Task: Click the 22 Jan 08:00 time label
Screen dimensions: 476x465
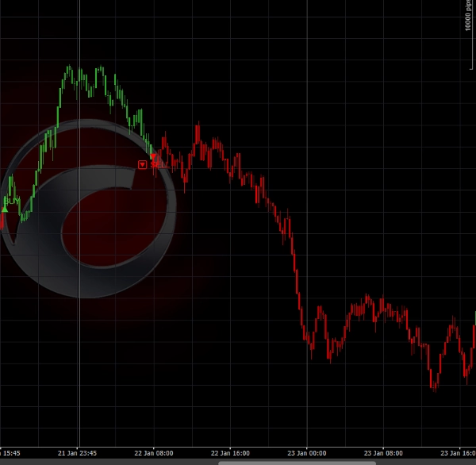Action: coord(154,453)
